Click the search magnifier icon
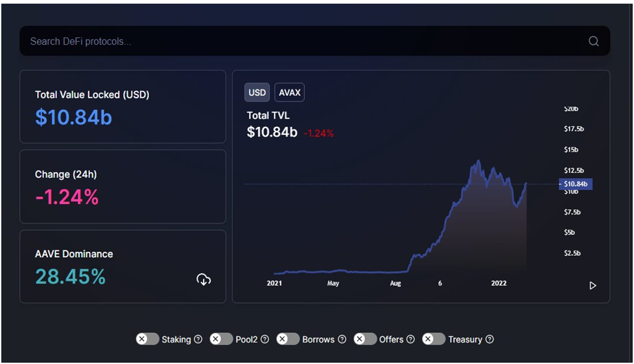The width and height of the screenshot is (634, 364). point(593,41)
